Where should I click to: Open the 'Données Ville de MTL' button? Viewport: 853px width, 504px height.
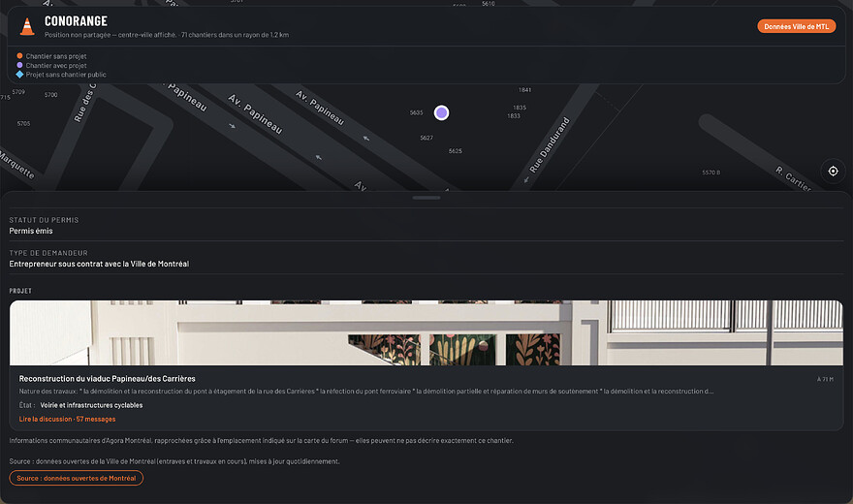[797, 26]
